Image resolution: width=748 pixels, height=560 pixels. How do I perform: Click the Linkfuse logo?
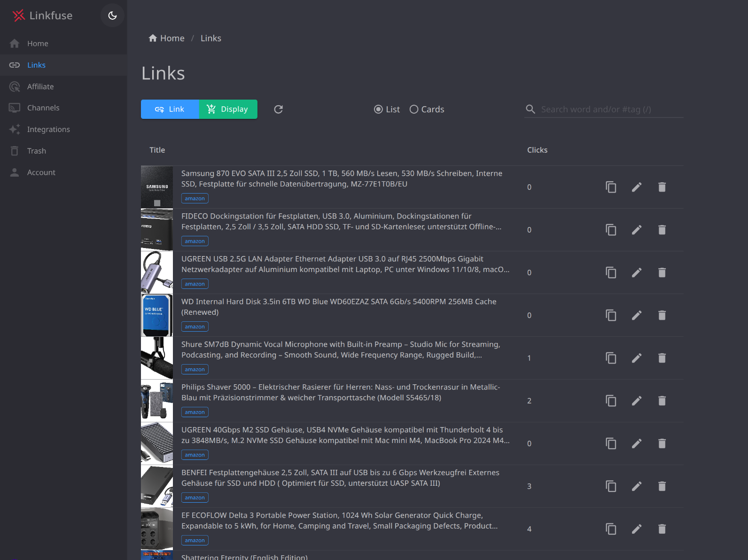pyautogui.click(x=42, y=16)
